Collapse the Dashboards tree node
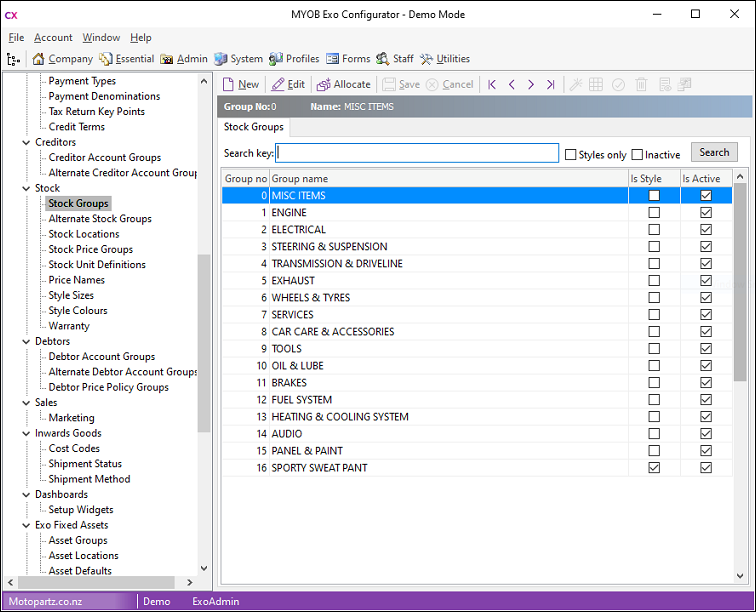The width and height of the screenshot is (756, 612). [x=26, y=495]
